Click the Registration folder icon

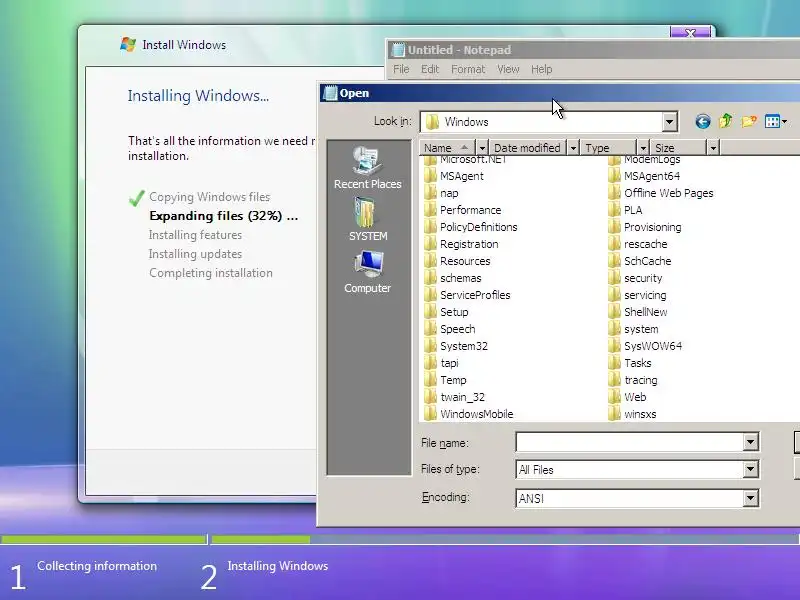coord(431,244)
